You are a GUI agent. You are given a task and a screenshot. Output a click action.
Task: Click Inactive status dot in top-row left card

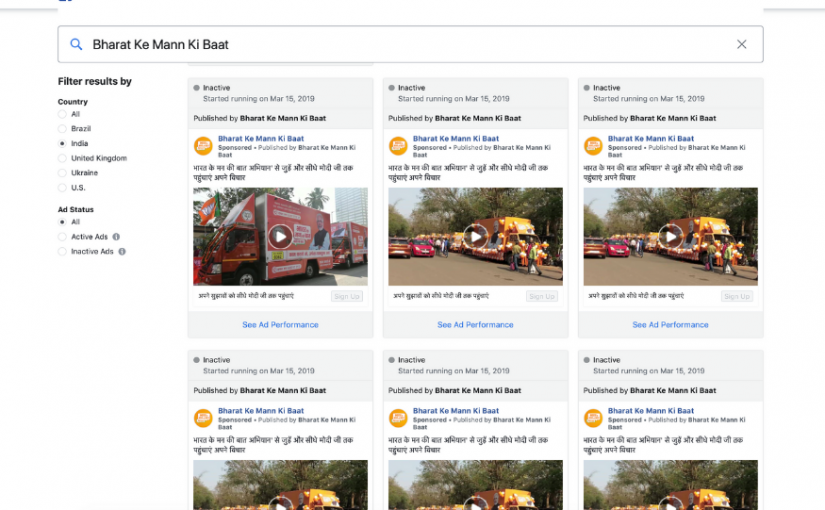[196, 88]
